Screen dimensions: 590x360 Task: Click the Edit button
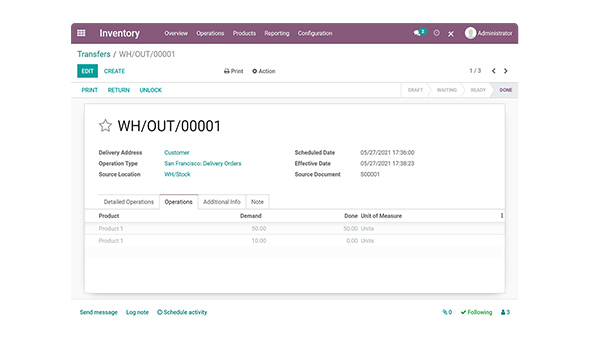(87, 71)
